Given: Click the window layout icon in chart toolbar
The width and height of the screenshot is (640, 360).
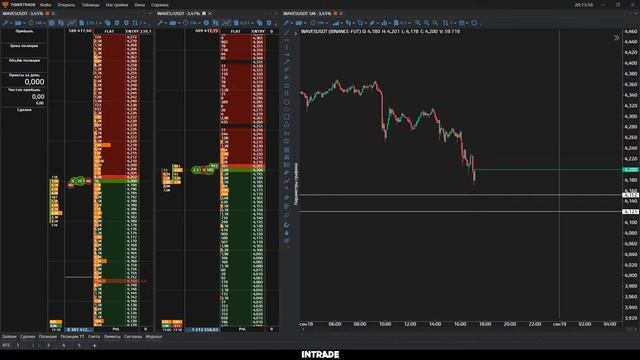Looking at the screenshot, I should tap(299, 23).
